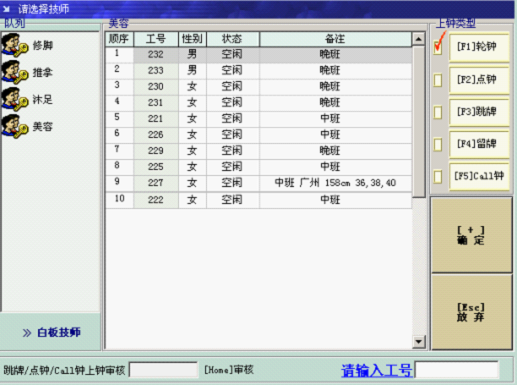Click the 工号 column header
The height and width of the screenshot is (385, 517).
click(156, 39)
